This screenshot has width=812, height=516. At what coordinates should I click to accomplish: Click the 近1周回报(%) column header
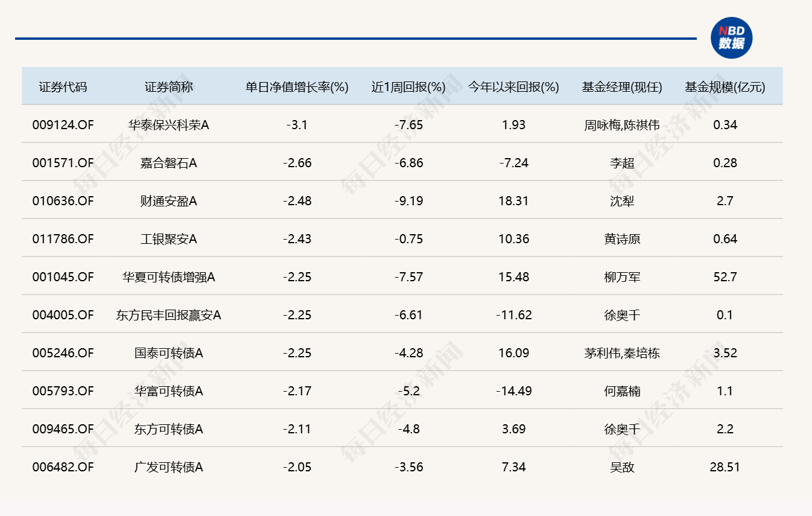point(408,87)
